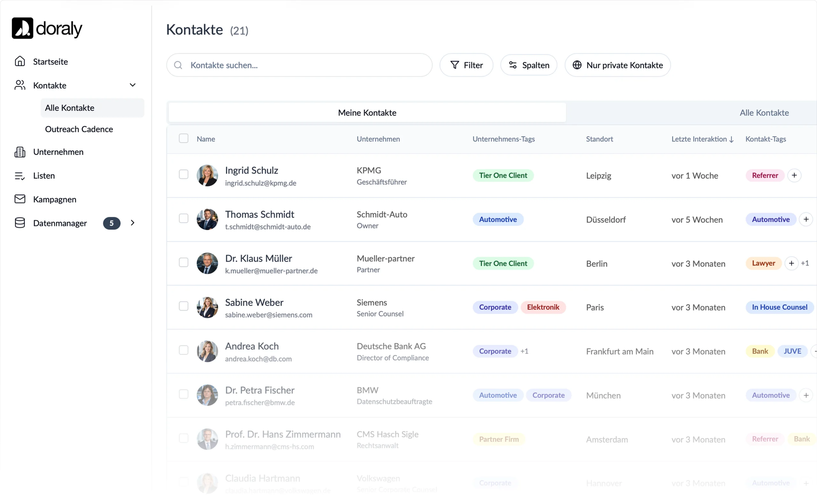Open Ingrid Schulz's contact name
Viewport: 817px width, 504px height.
click(x=251, y=170)
